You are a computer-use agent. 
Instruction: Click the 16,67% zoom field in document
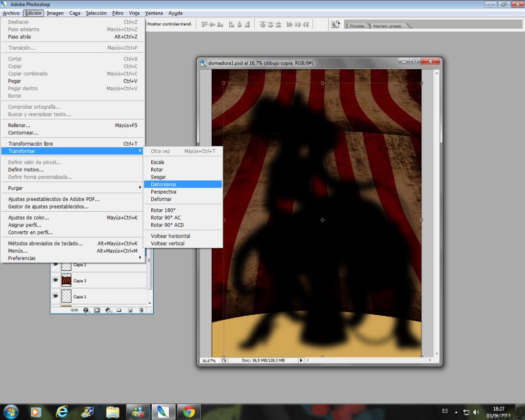click(209, 361)
